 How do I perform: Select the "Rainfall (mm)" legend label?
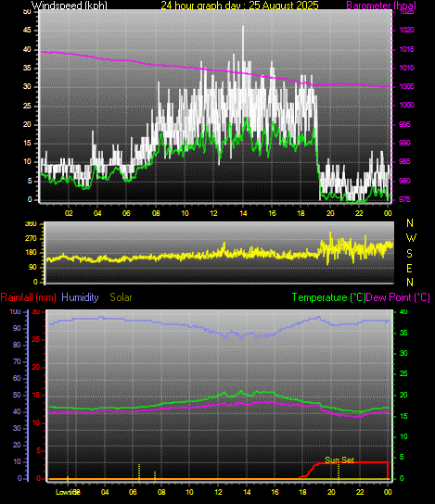29,297
